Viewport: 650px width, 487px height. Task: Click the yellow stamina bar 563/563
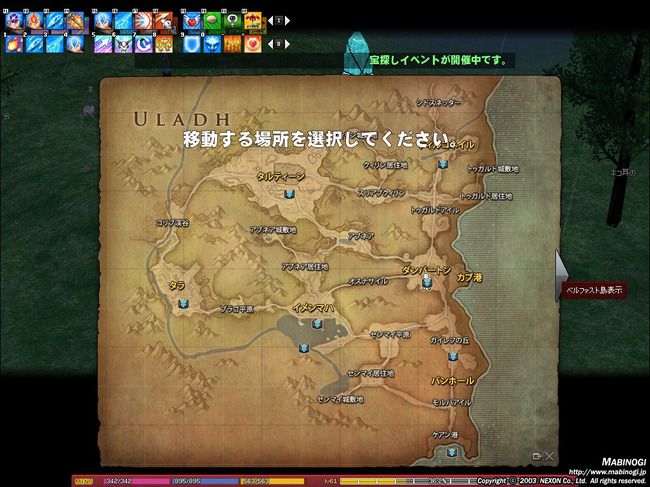coord(272,481)
